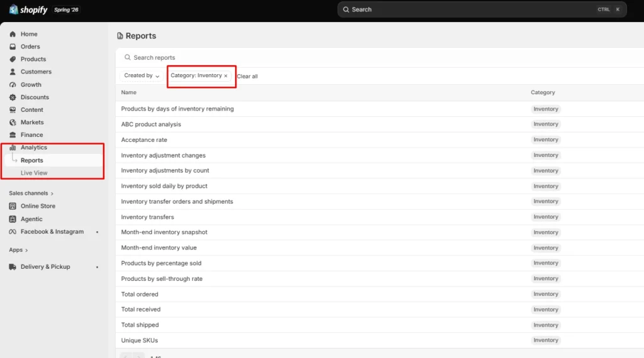This screenshot has width=644, height=358.
Task: Open Home in the sidebar
Action: click(29, 34)
